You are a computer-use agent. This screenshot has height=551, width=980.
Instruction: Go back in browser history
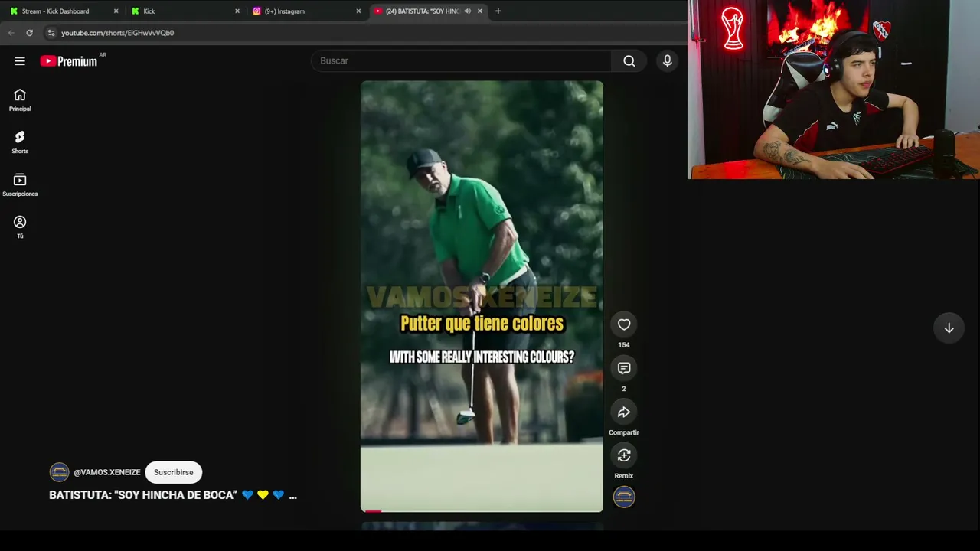pos(11,33)
